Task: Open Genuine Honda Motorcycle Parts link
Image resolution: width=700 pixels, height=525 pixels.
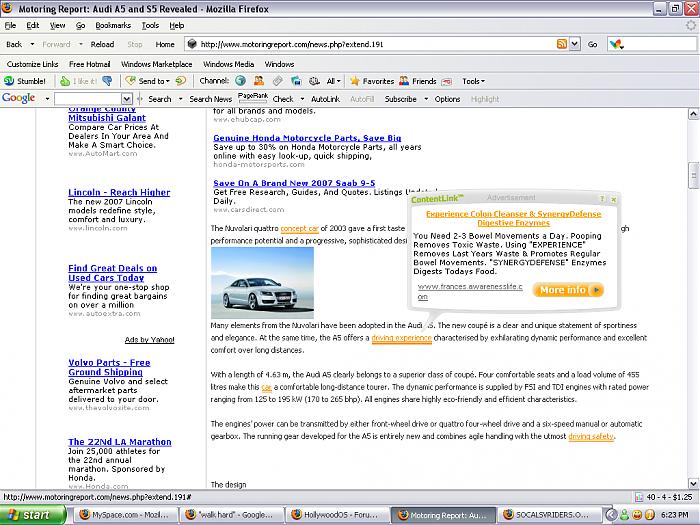Action: pos(307,138)
